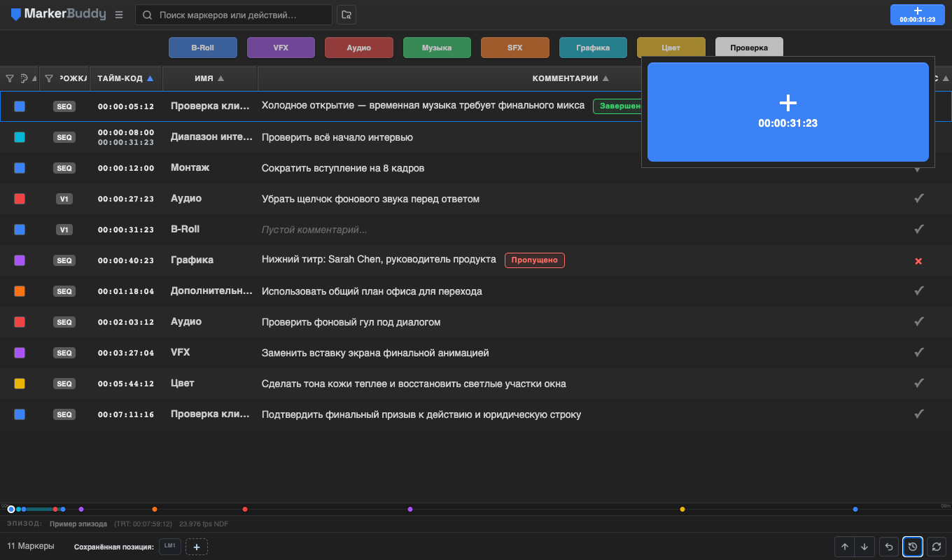Click the folder search icon beside search field
The height and width of the screenshot is (560, 952).
[346, 15]
